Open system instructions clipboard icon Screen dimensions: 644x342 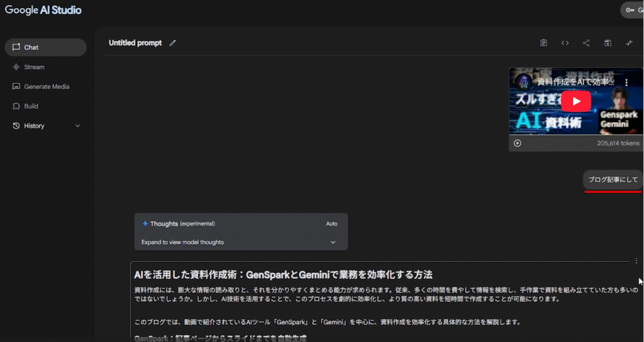pyautogui.click(x=543, y=43)
